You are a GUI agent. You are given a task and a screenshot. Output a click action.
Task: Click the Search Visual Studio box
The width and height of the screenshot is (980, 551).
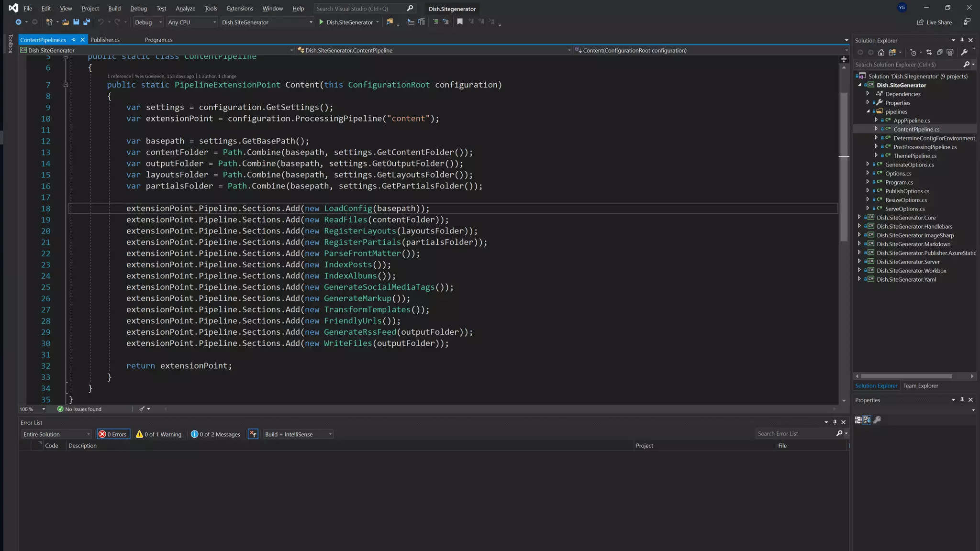(x=360, y=9)
